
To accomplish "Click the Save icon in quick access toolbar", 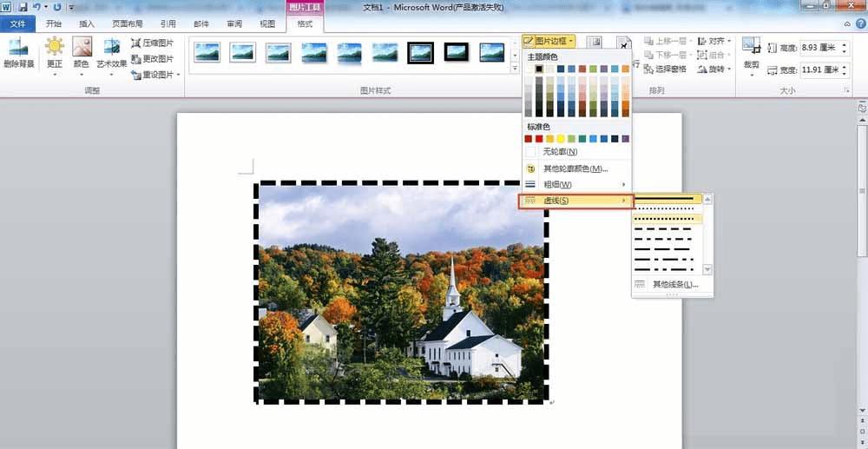I will click(23, 7).
